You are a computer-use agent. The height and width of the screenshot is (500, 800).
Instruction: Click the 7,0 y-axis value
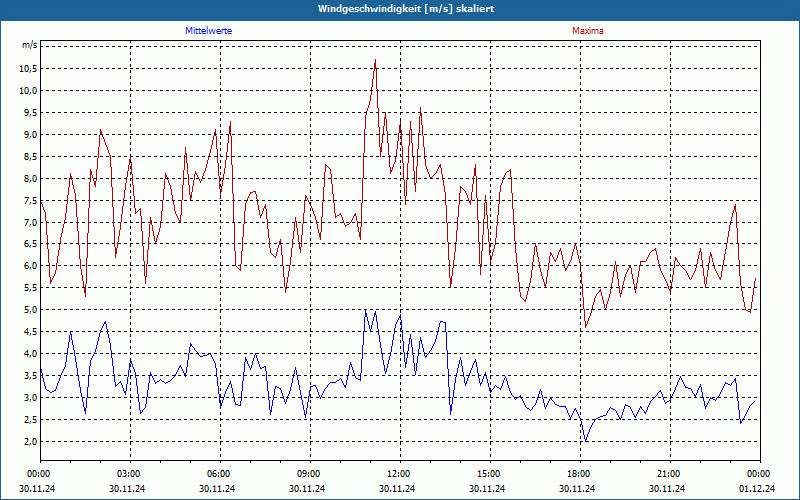[x=30, y=222]
